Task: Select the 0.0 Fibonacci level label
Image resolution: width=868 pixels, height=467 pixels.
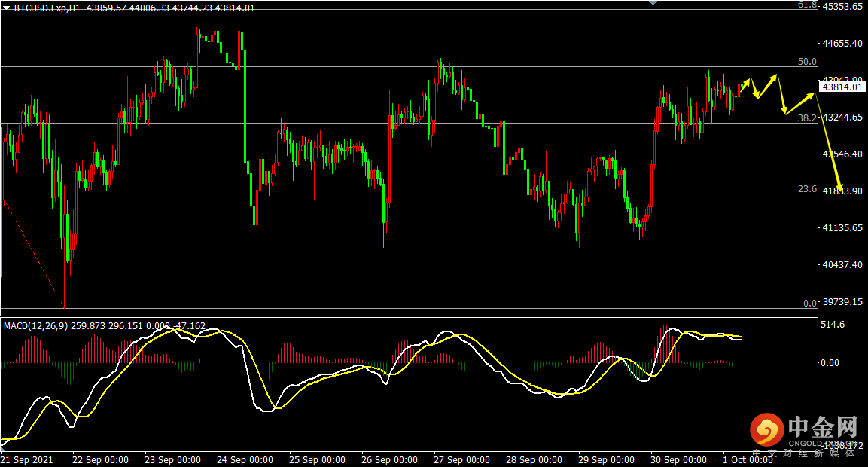Action: tap(809, 304)
